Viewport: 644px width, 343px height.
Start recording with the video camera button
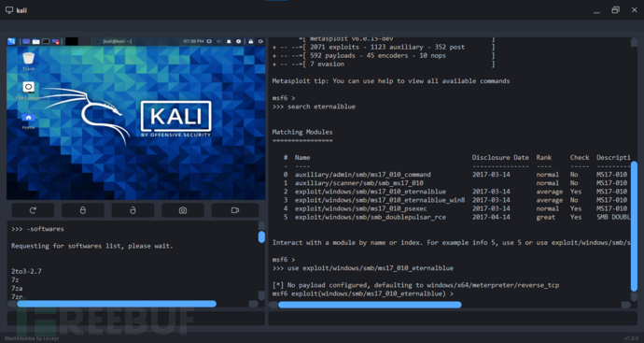point(235,210)
